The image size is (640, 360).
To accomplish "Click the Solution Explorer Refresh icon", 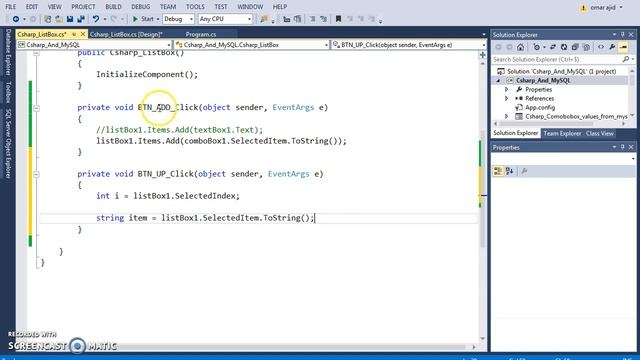I will 564,47.
